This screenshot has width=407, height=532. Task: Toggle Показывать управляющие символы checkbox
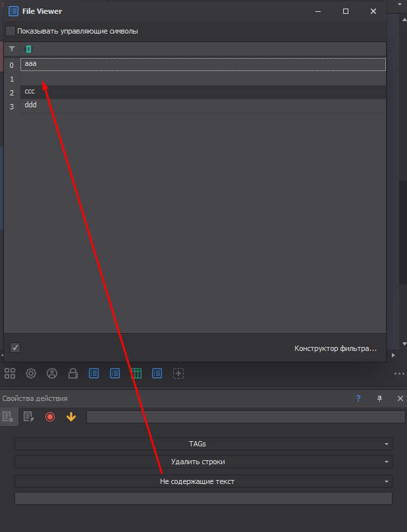point(11,31)
